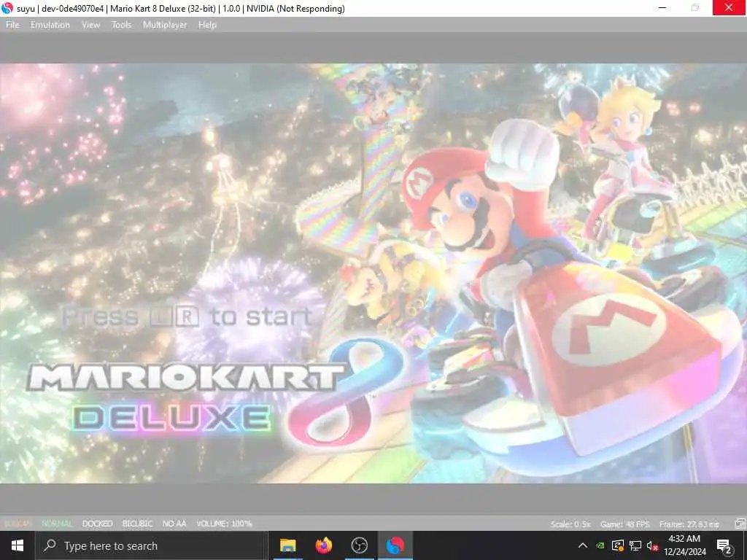747x560 pixels.
Task: Open the Help menu
Action: click(207, 25)
